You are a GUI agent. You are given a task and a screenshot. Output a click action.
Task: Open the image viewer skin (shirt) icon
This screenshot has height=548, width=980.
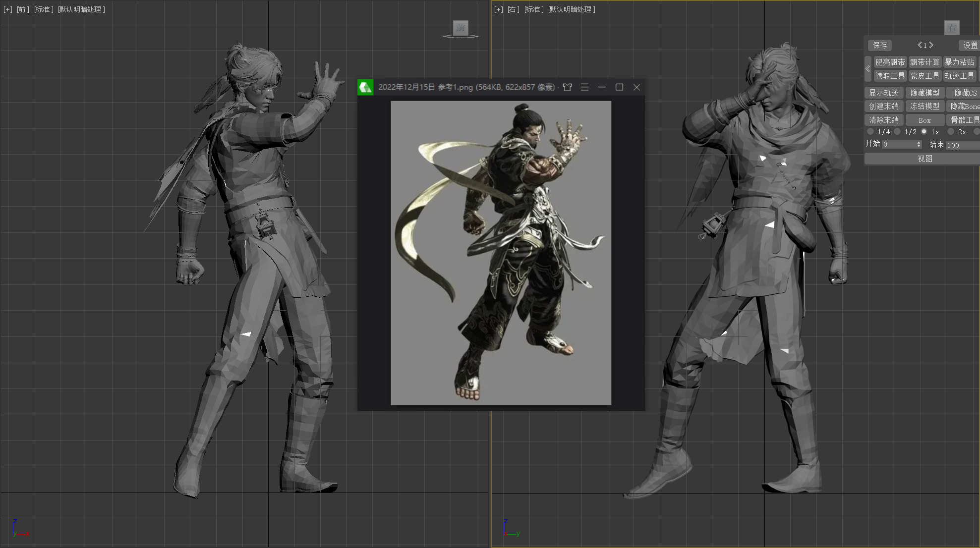point(568,87)
